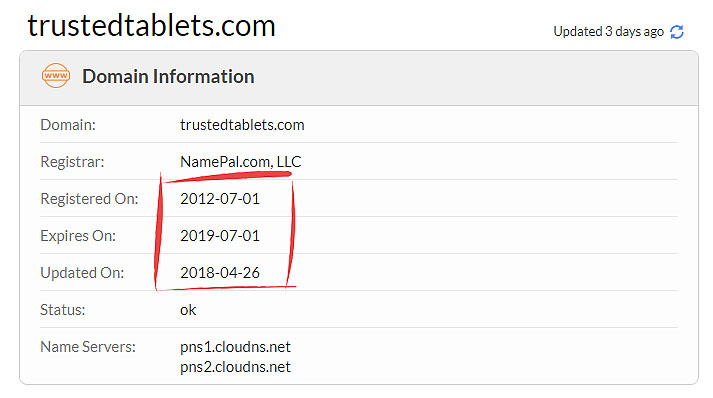713x398 pixels.
Task: Click name server pns1.cloudns.net
Action: point(235,347)
